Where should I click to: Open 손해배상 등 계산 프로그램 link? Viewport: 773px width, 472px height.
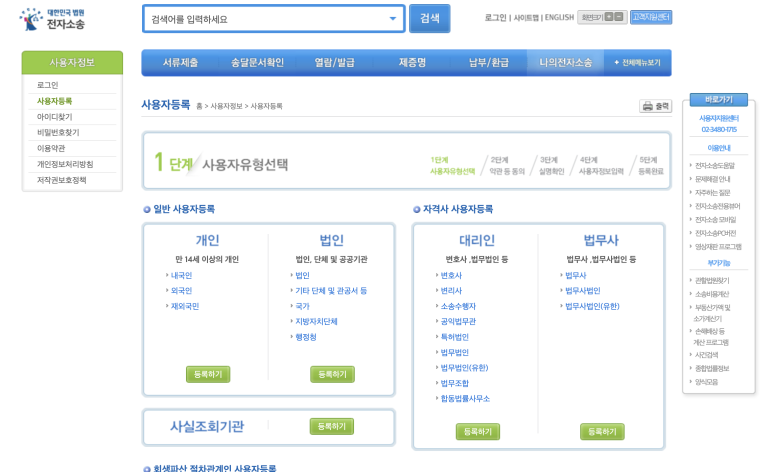pyautogui.click(x=710, y=336)
